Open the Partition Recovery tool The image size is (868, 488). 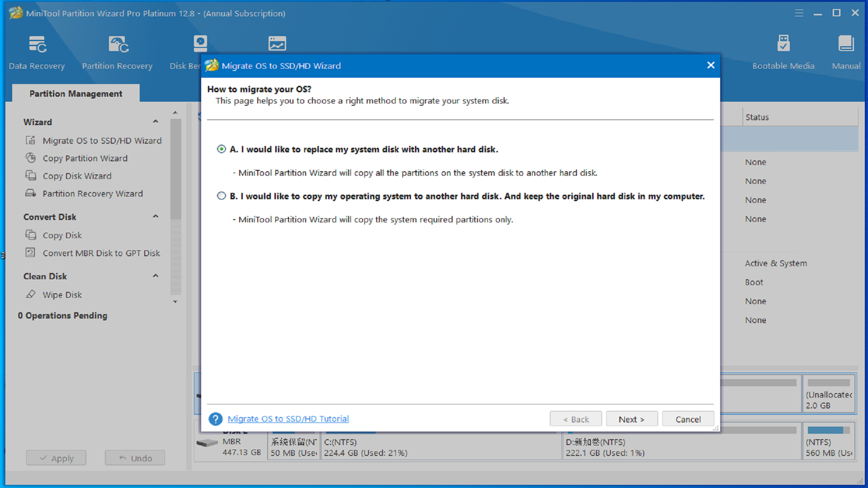point(117,51)
